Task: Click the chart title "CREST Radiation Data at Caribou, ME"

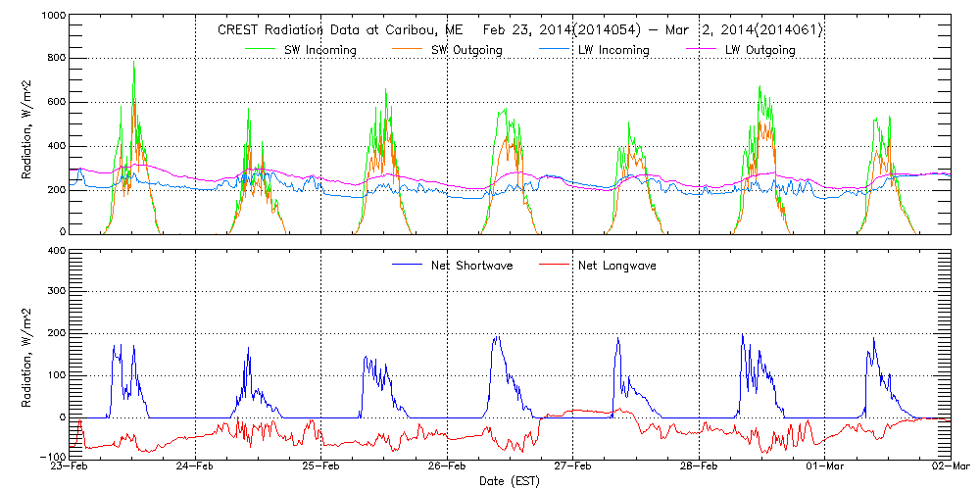Action: coord(332,30)
